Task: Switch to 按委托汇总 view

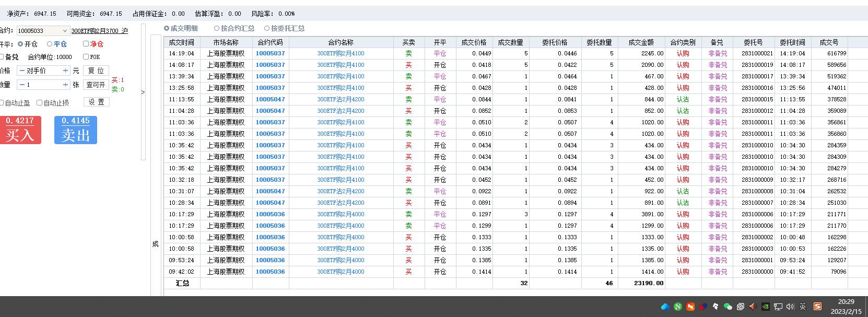Action: pyautogui.click(x=267, y=28)
